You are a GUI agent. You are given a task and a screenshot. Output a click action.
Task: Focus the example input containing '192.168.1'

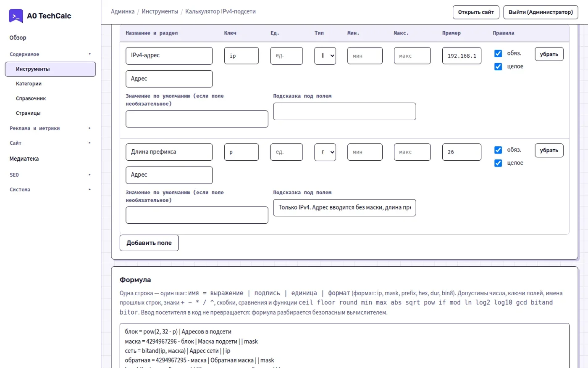click(462, 56)
